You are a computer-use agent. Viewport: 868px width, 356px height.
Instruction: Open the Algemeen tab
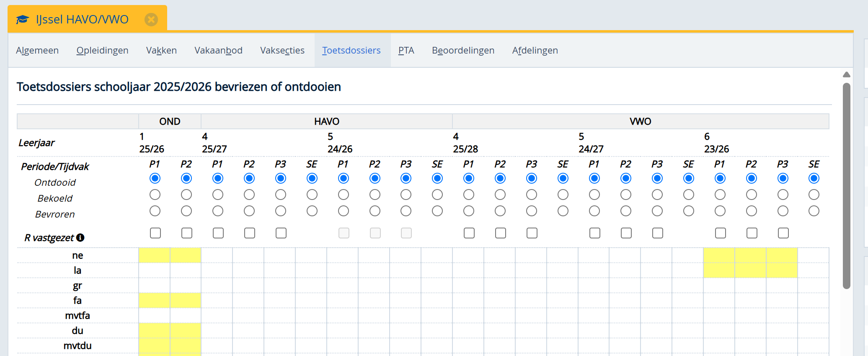click(x=37, y=50)
